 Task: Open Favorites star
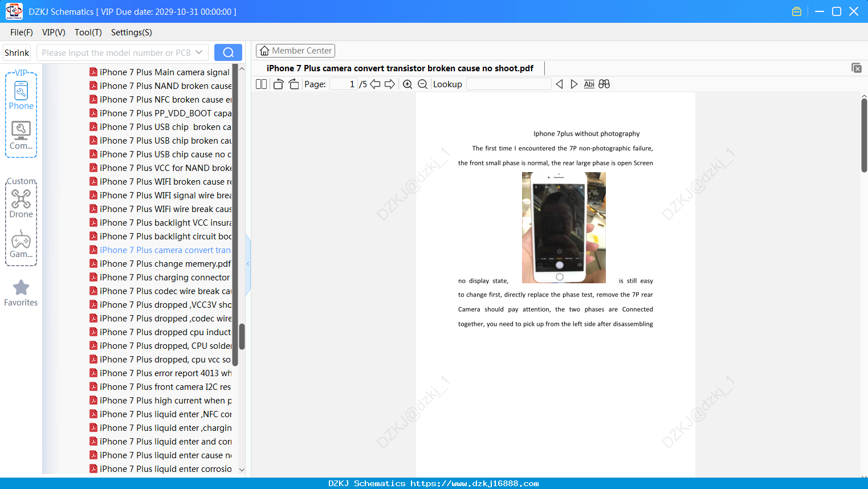[21, 293]
